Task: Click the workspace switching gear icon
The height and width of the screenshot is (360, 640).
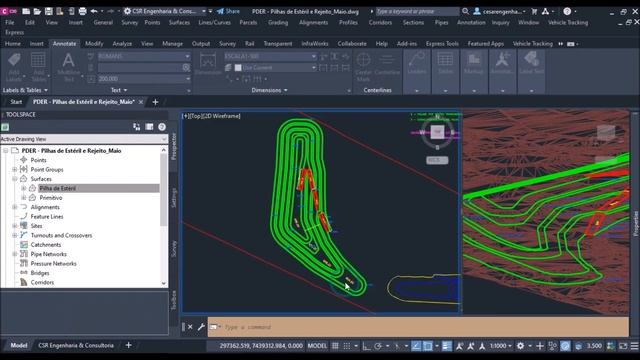Action: point(520,346)
